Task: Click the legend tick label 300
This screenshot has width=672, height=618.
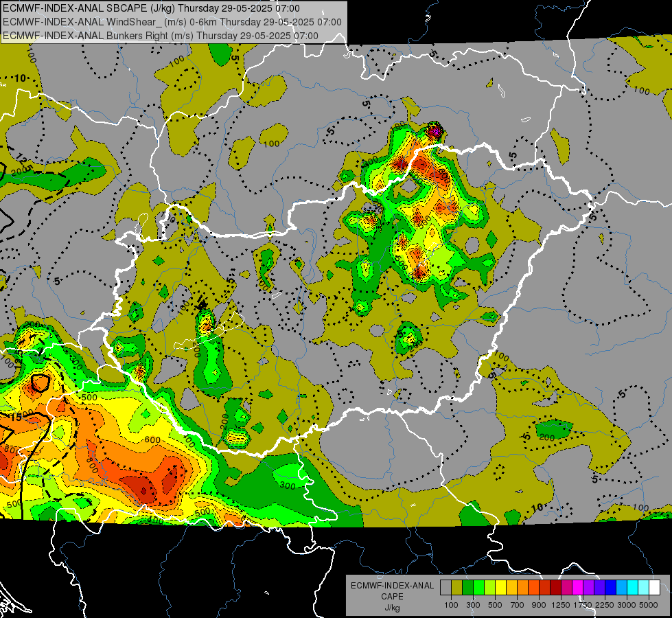Action: pos(473,605)
